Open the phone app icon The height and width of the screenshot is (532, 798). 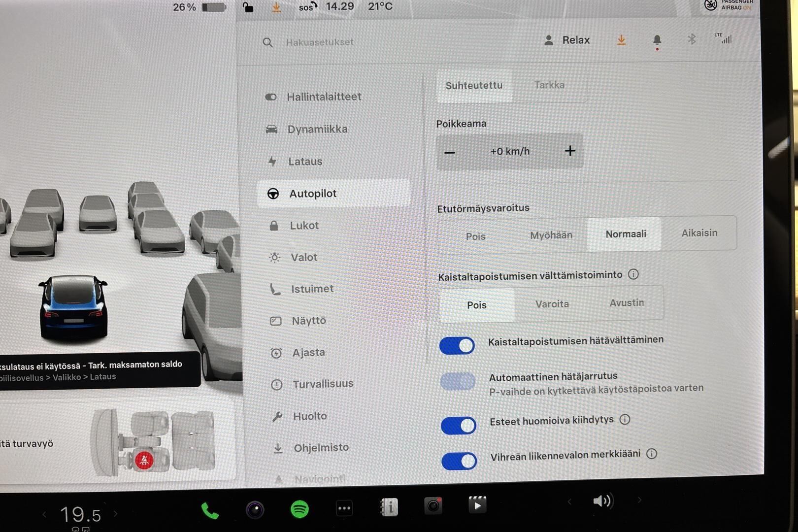point(210,511)
